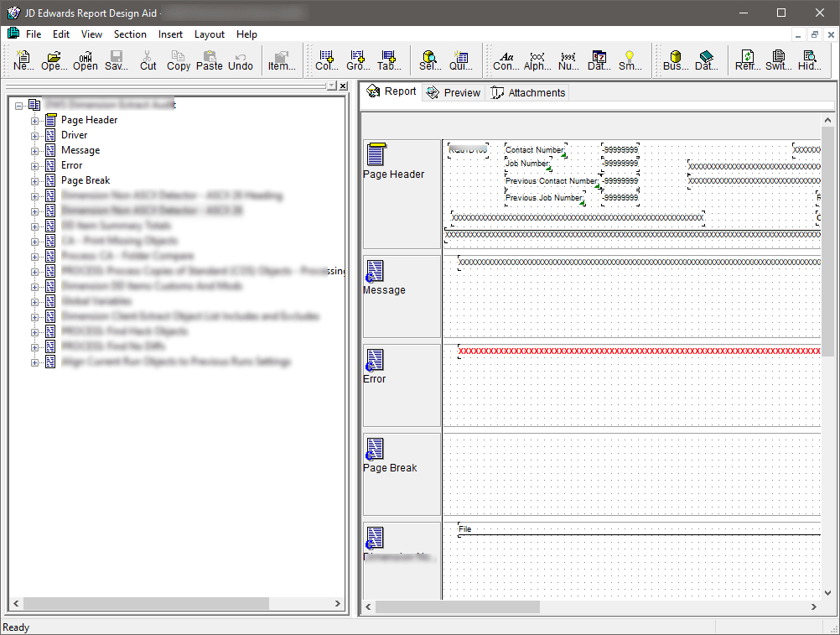Image resolution: width=840 pixels, height=635 pixels.
Task: Click the New report toolbar icon
Action: (x=23, y=60)
